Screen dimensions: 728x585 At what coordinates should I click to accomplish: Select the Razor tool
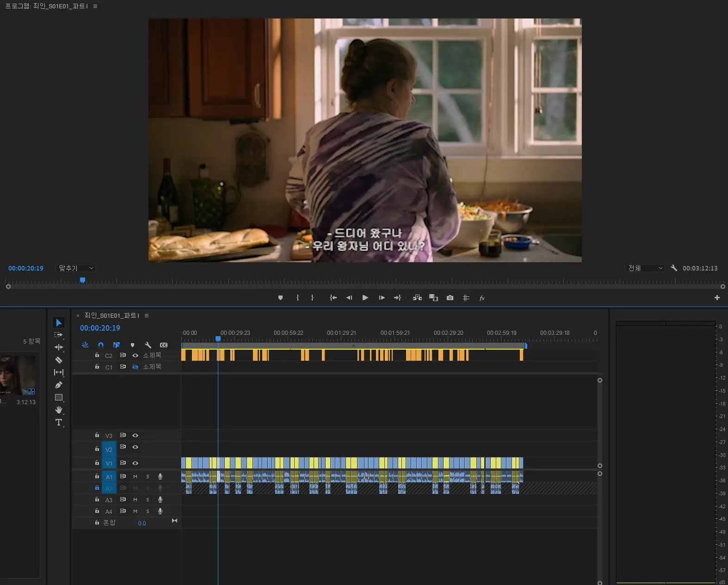tap(59, 360)
